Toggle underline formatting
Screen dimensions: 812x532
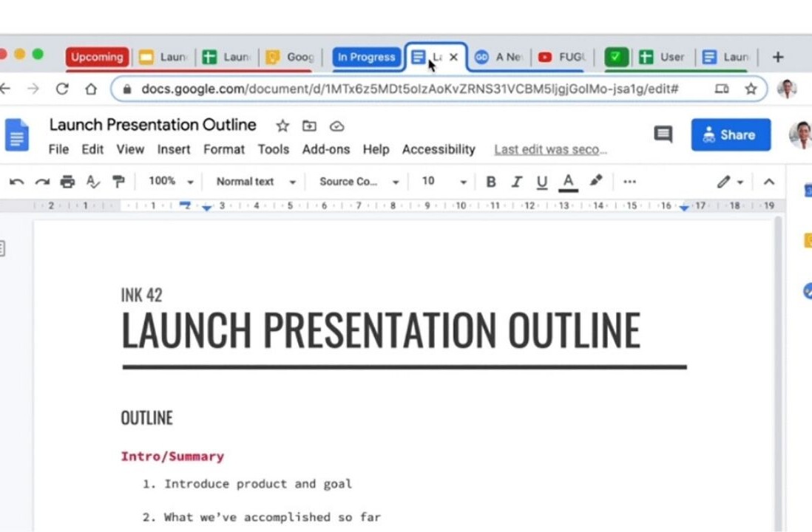pos(542,182)
